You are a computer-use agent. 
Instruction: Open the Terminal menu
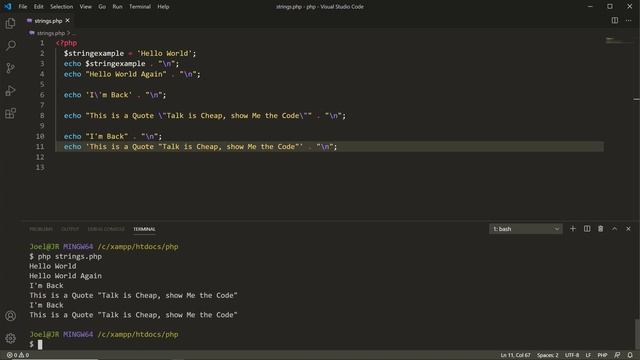[x=140, y=7]
